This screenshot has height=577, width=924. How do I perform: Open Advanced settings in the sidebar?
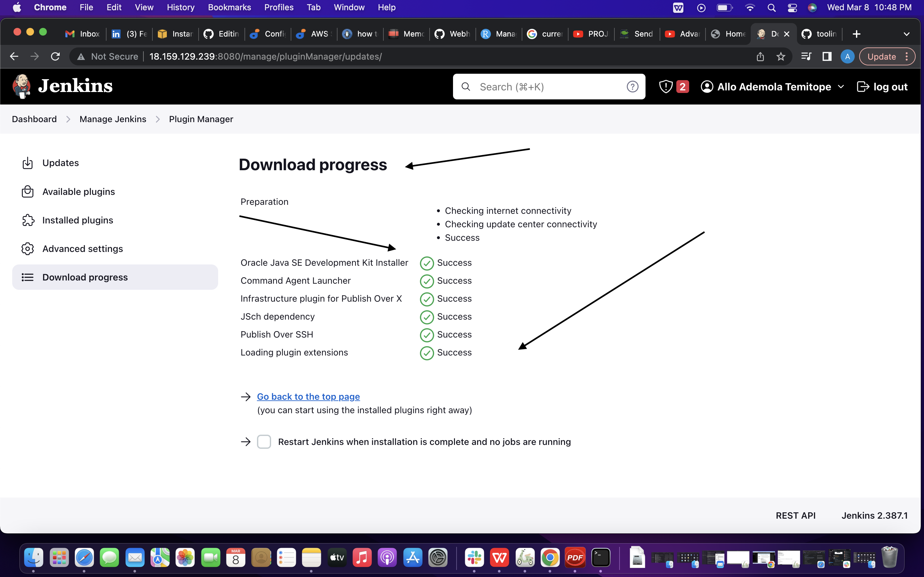[x=82, y=248]
